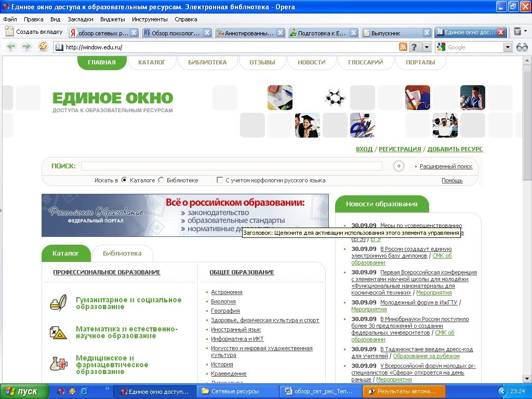This screenshot has height=399, width=532.
Task: Launch Internet Explorer from quick launch
Action: (84, 391)
